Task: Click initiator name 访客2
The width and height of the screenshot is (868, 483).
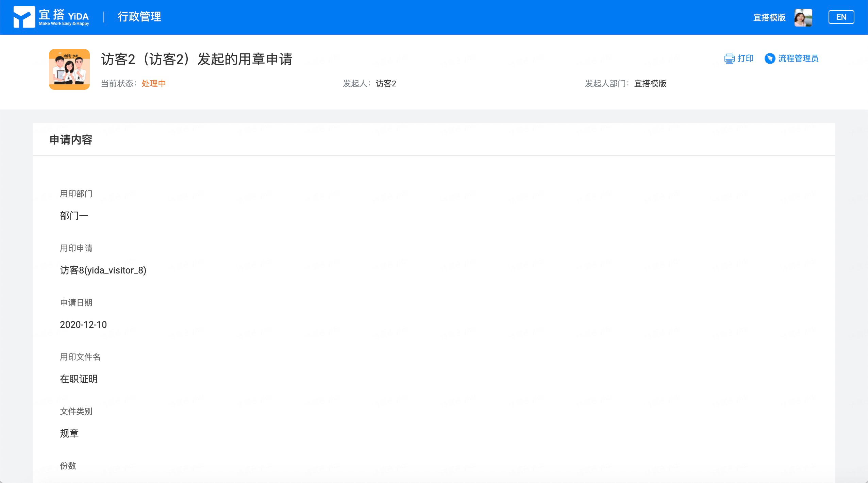Action: click(386, 83)
